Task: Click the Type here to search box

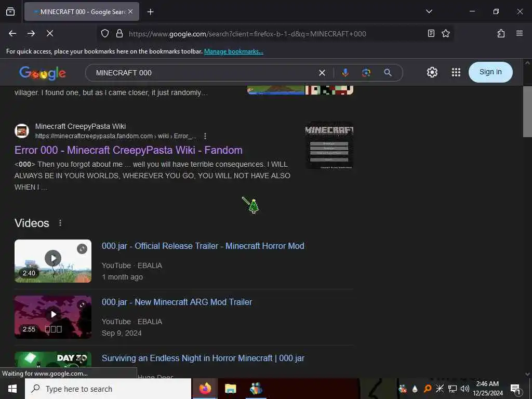Action: click(108, 389)
